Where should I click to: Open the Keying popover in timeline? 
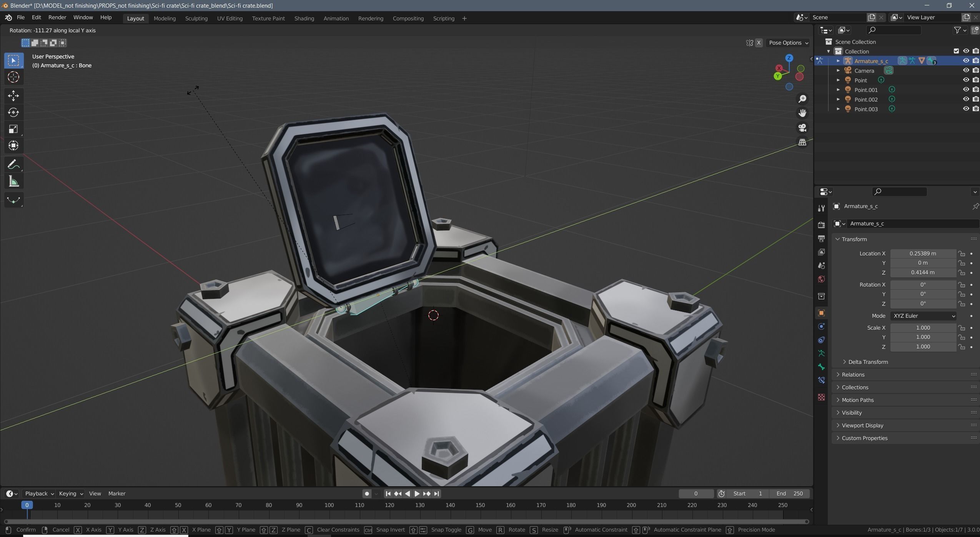pyautogui.click(x=71, y=494)
